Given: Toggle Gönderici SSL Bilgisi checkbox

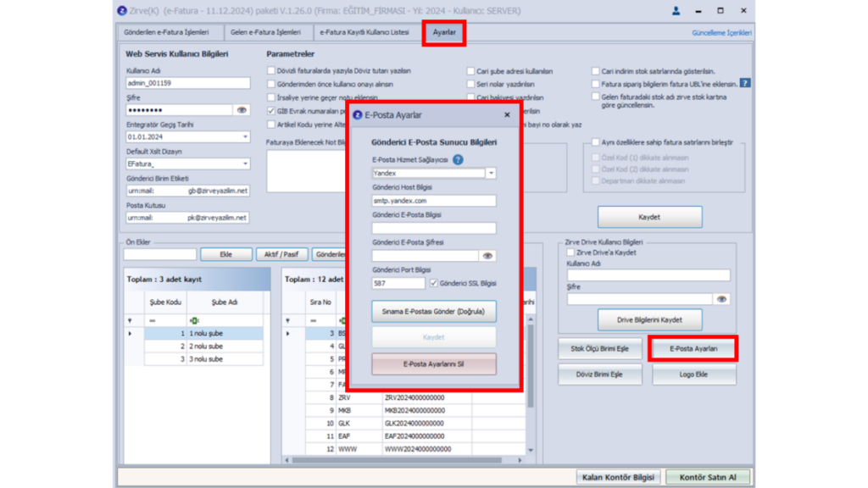Looking at the screenshot, I should 433,283.
